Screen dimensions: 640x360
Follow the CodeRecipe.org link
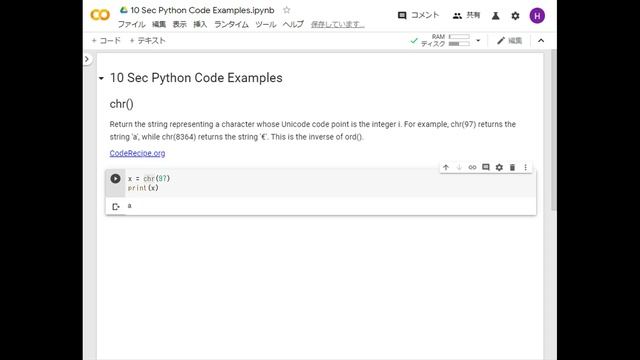[x=137, y=153]
